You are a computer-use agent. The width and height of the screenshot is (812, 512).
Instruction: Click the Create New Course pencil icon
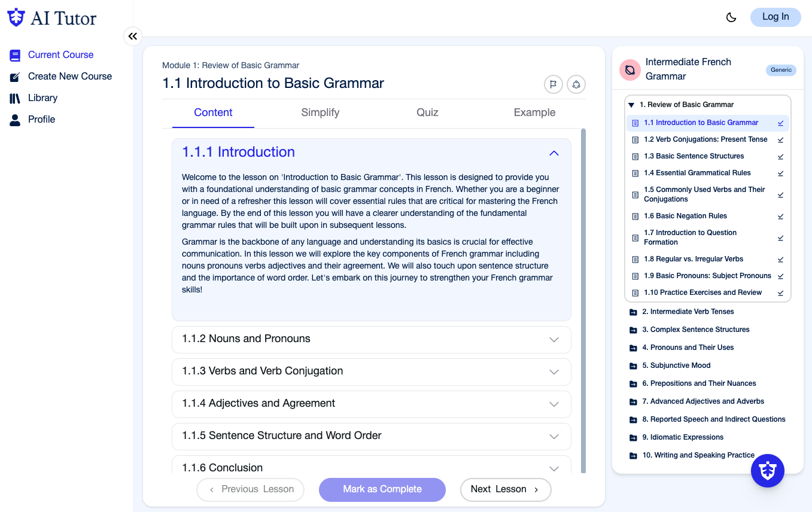(x=15, y=77)
